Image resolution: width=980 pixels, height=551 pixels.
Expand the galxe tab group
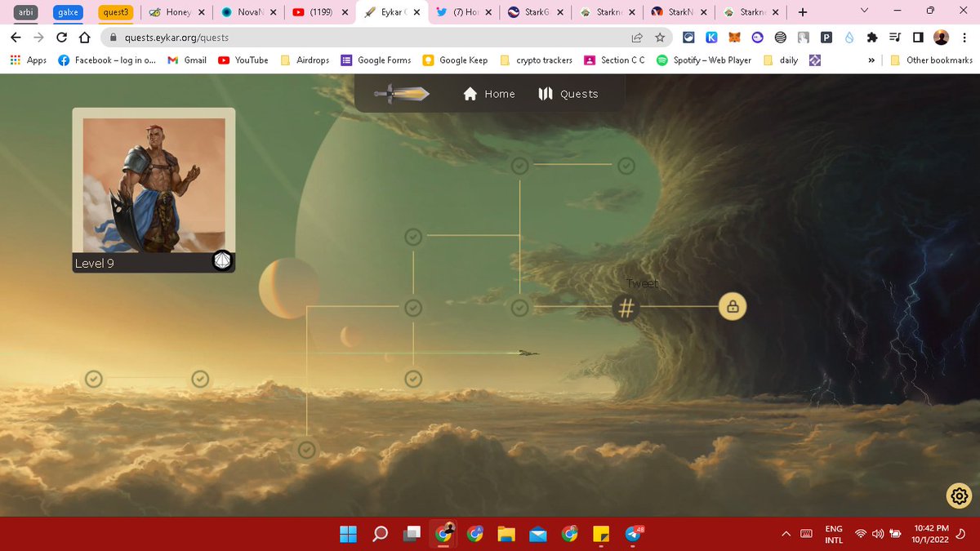click(x=68, y=12)
